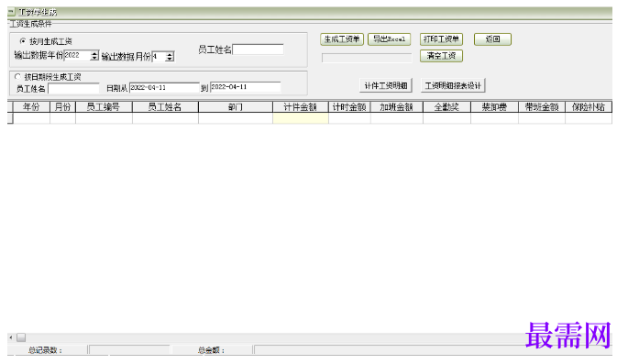Click the 日期从 start date field
Screen dimensions: 628x364
pyautogui.click(x=164, y=88)
